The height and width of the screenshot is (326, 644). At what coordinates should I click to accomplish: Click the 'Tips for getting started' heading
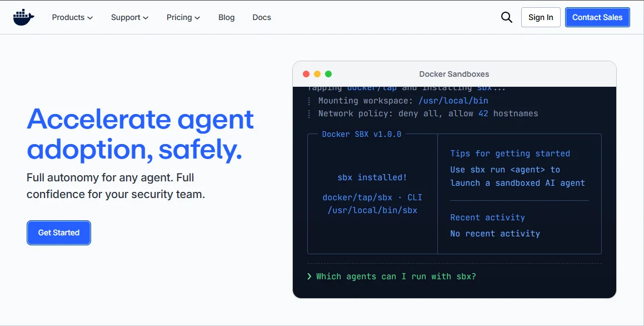[x=510, y=154]
